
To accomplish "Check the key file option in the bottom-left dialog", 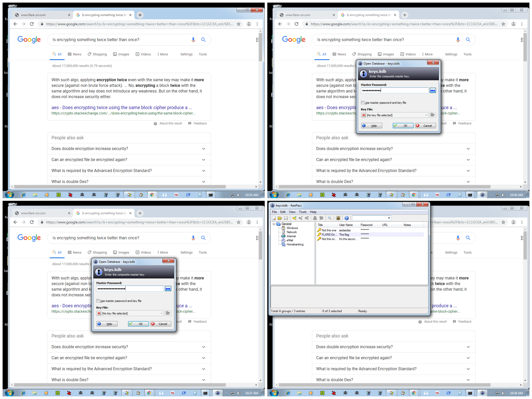I will [x=98, y=301].
